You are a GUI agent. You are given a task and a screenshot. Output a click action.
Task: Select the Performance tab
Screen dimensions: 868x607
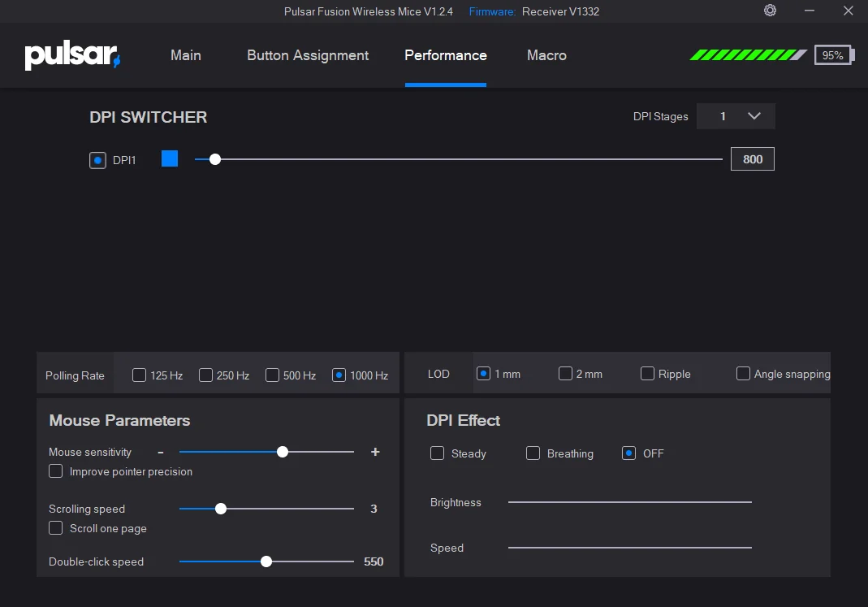(446, 55)
